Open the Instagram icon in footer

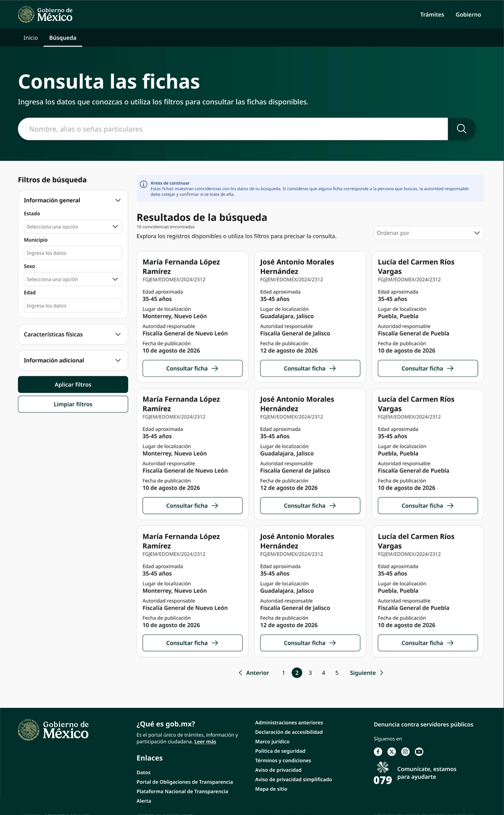coord(405,752)
